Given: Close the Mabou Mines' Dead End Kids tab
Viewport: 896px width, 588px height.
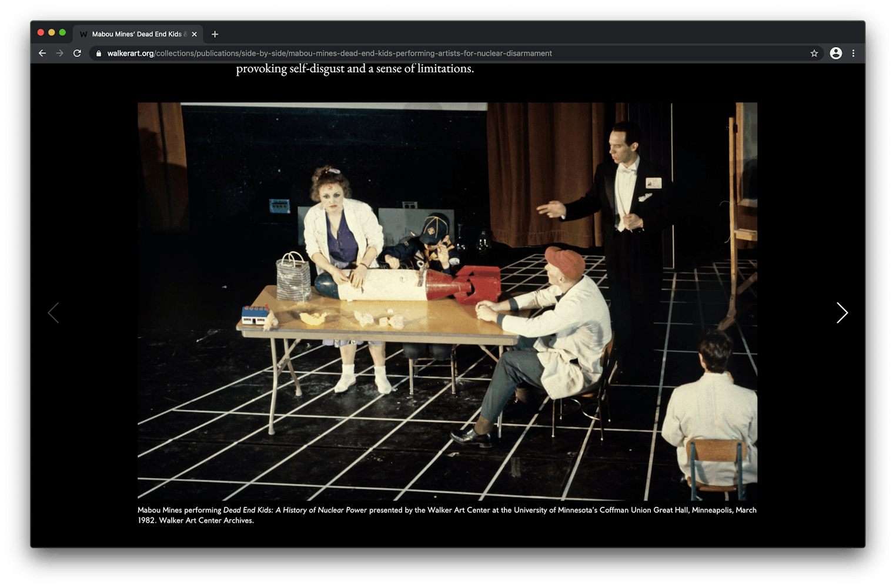Looking at the screenshot, I should click(x=194, y=34).
